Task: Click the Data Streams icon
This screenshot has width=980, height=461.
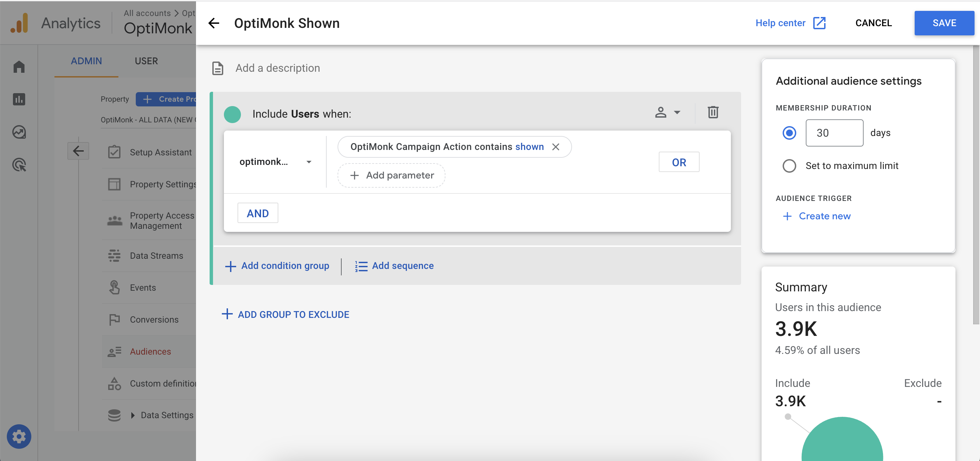Action: [x=114, y=256]
